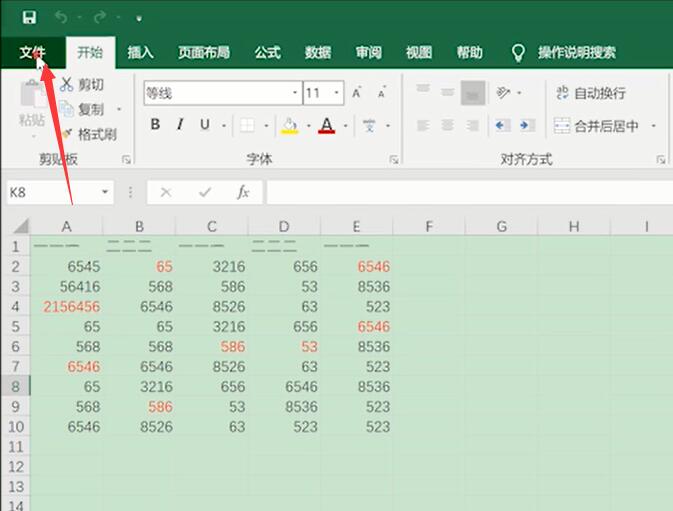This screenshot has width=673, height=511.
Task: Apply the yellow fill color bucket
Action: pyautogui.click(x=289, y=125)
